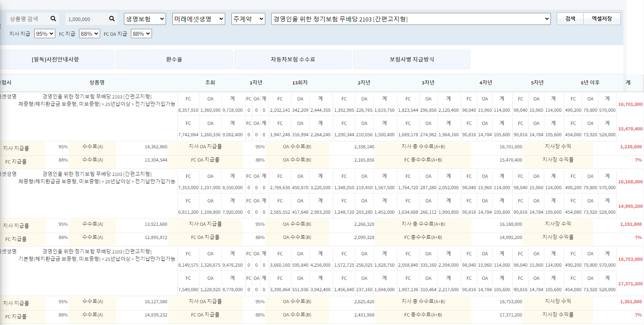Click the 1,360,590 OA value
The width and height of the screenshot is (644, 325).
click(x=210, y=110)
